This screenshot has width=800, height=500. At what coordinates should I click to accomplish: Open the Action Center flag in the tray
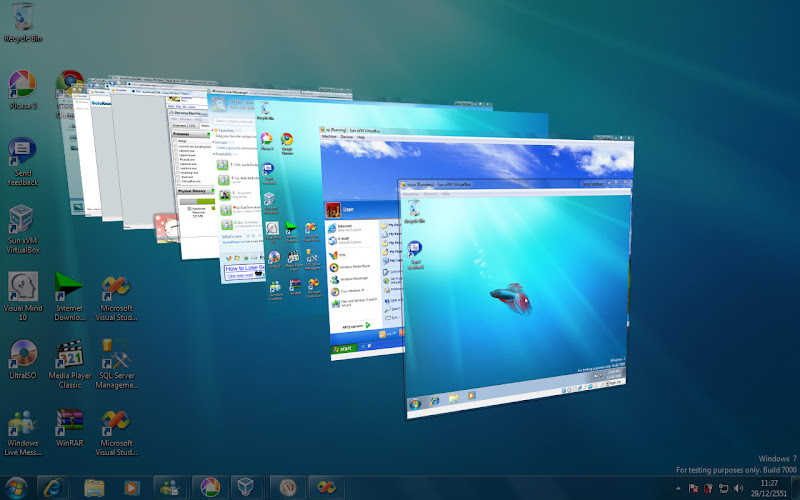[x=693, y=488]
